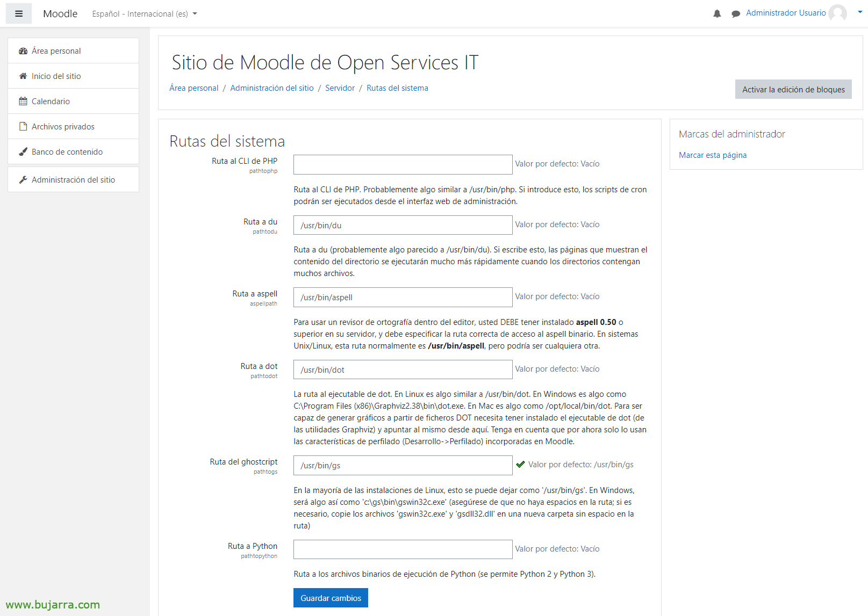Screen dimensions: 868x616
Task: Focus the Ruta a Python field
Action: [x=403, y=550]
